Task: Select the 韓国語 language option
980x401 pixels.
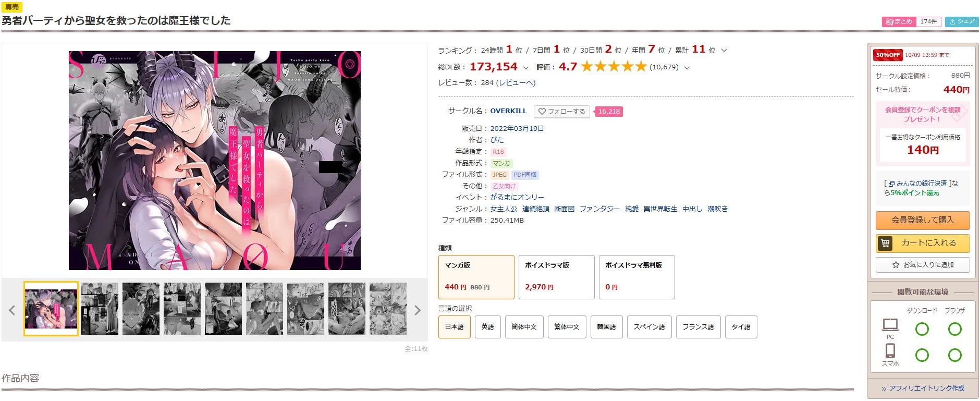Action: (606, 327)
